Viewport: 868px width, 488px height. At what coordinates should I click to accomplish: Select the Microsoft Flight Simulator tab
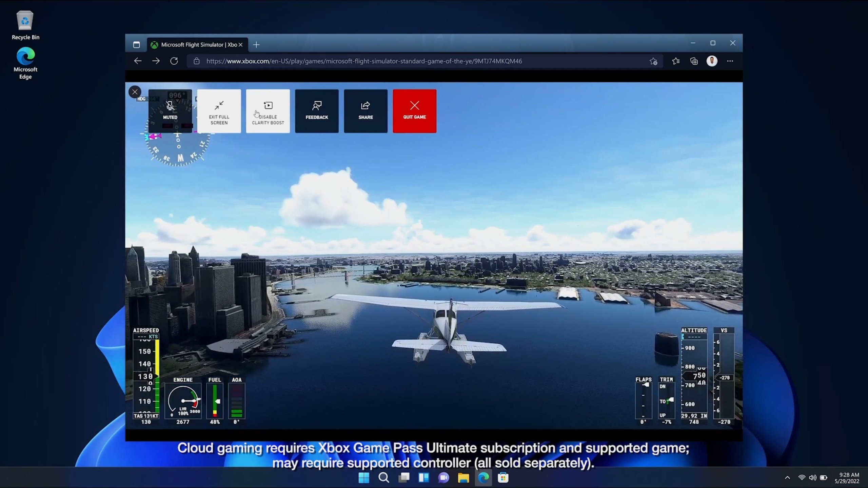click(x=197, y=44)
